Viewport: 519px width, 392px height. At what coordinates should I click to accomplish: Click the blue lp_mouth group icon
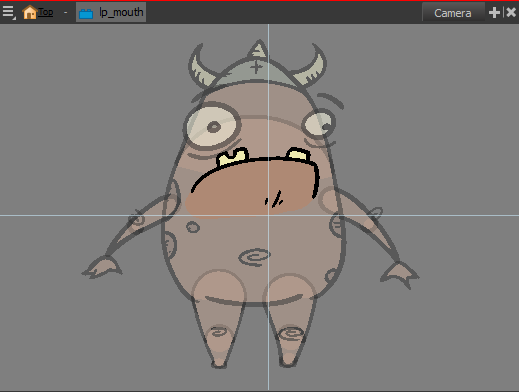point(86,13)
